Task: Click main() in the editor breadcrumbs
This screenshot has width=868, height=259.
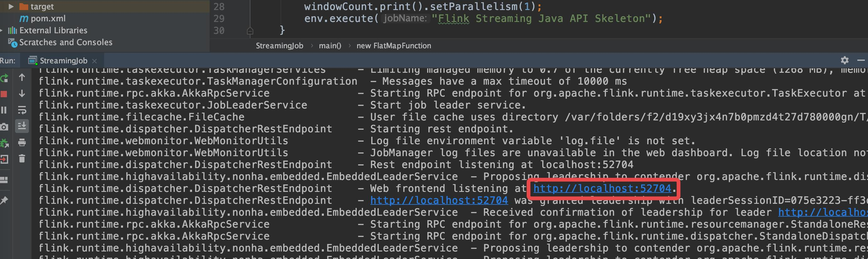Action: pos(330,46)
